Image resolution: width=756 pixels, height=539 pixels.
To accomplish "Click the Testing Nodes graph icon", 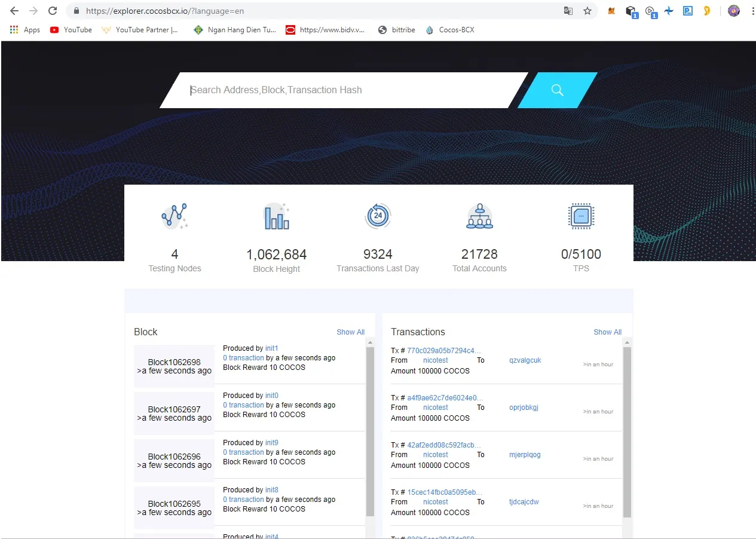I will (175, 216).
